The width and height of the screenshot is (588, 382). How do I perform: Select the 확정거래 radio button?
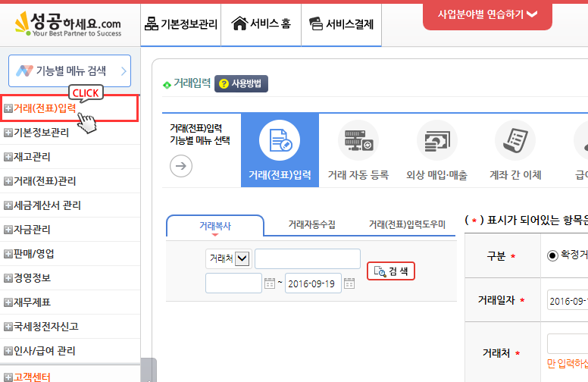pos(552,255)
